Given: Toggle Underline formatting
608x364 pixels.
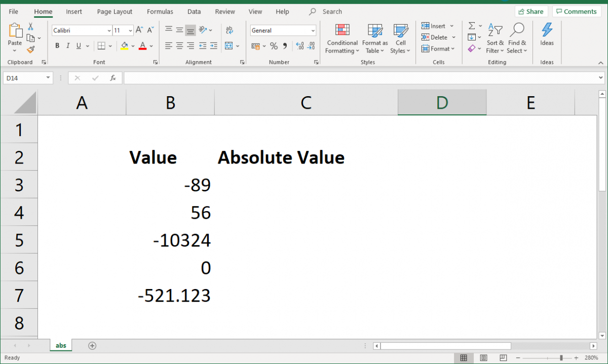Looking at the screenshot, I should click(79, 46).
